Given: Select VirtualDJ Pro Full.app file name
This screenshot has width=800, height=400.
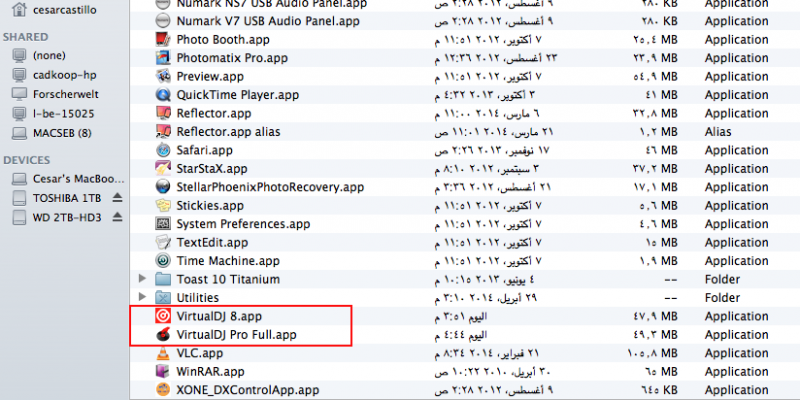Looking at the screenshot, I should point(236,335).
